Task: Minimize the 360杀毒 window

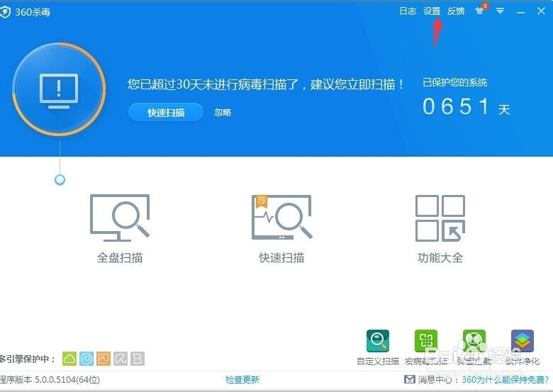Action: 520,12
